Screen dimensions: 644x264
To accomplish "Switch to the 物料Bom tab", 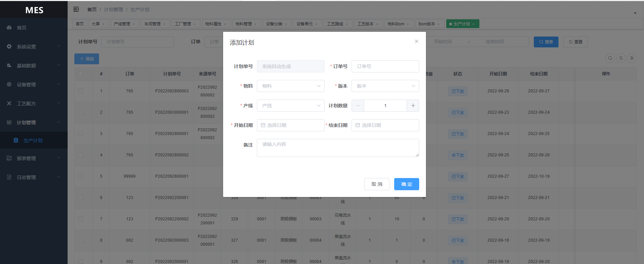I will [396, 24].
